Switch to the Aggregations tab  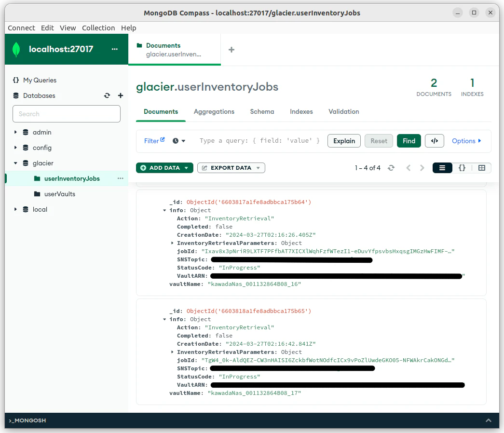(214, 111)
